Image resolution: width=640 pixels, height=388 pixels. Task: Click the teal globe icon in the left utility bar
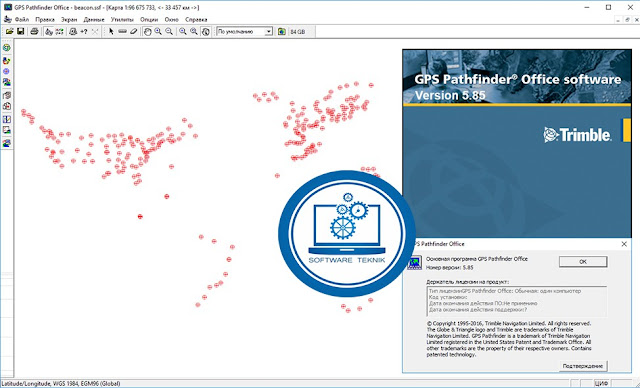pyautogui.click(x=7, y=48)
